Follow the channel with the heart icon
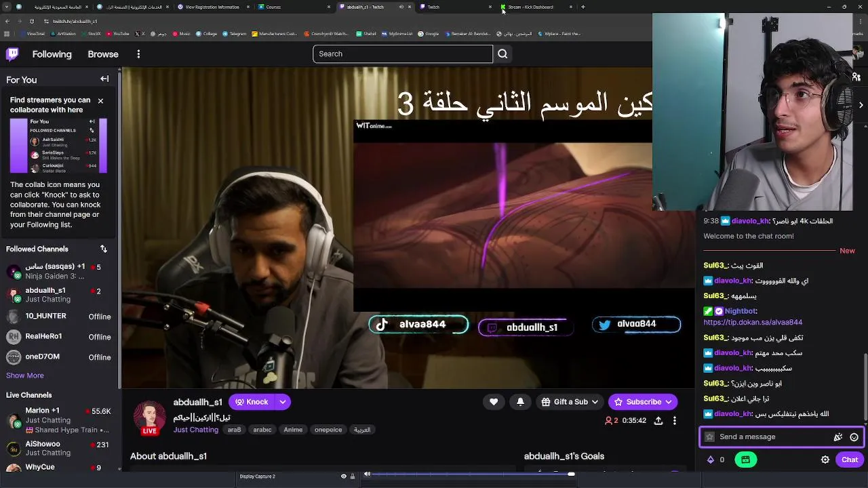 click(494, 402)
